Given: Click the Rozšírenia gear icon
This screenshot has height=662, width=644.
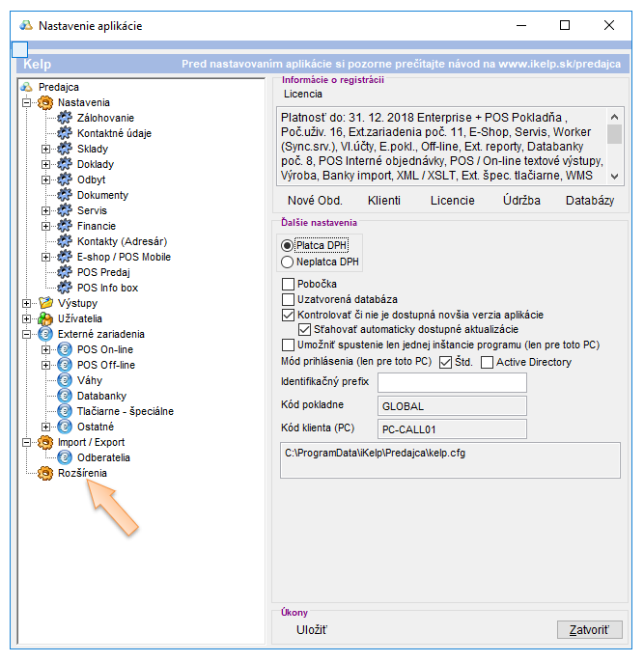Looking at the screenshot, I should pyautogui.click(x=44, y=473).
